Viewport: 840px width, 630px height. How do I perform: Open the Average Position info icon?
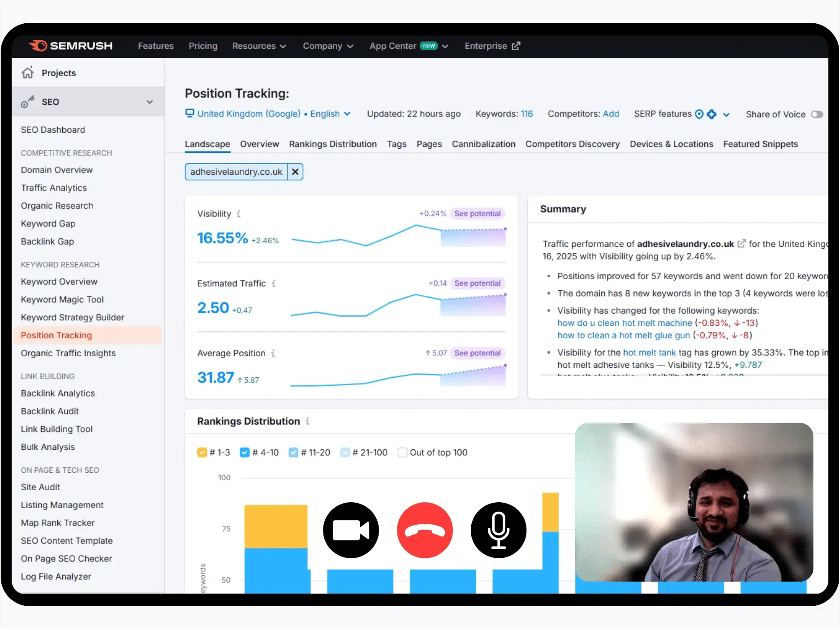[x=273, y=353]
